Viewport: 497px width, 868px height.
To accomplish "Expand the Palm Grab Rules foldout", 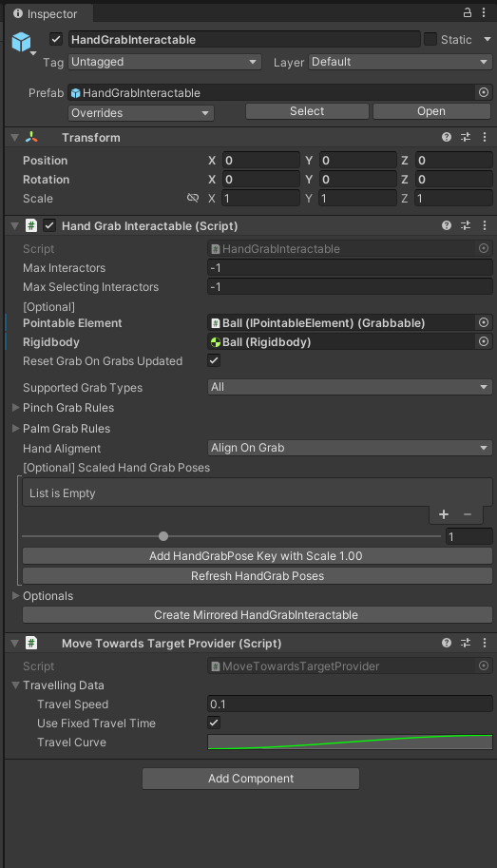I will (15, 429).
